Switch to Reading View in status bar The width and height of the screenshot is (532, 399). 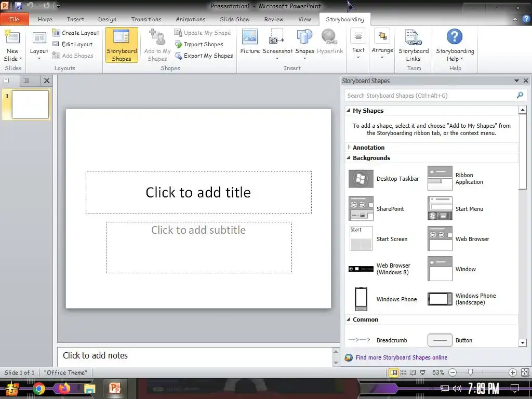[413, 373]
